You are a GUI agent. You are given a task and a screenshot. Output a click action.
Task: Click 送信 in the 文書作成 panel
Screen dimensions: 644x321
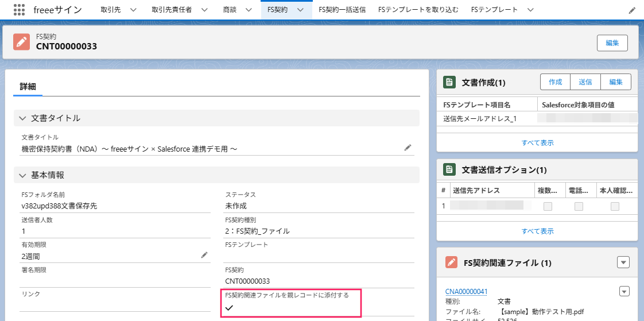point(585,82)
